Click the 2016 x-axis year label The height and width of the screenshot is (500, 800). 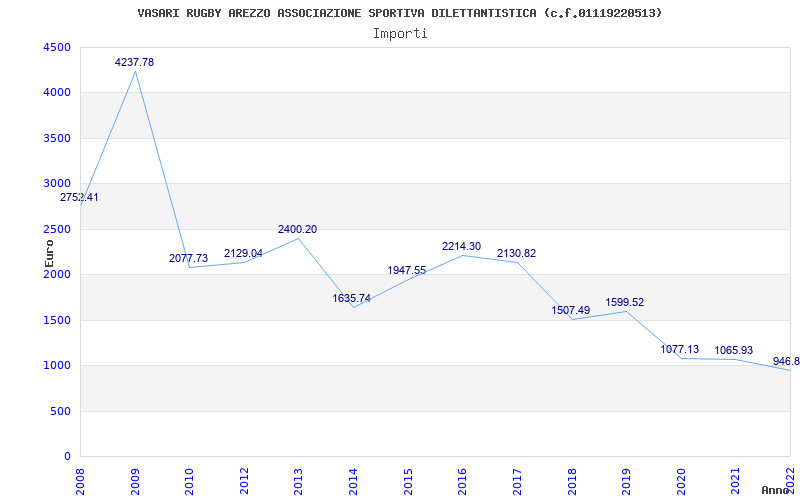coord(463,480)
